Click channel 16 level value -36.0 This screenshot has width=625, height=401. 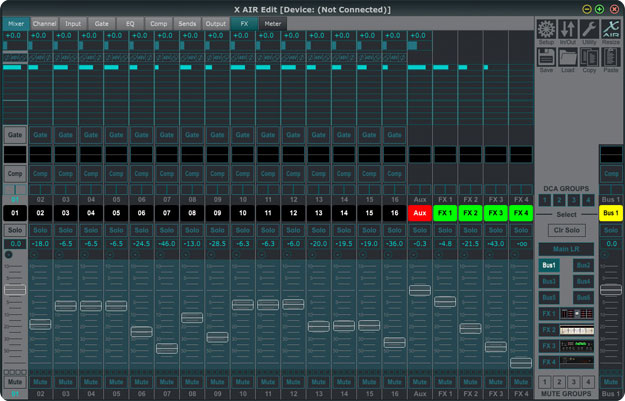(394, 244)
